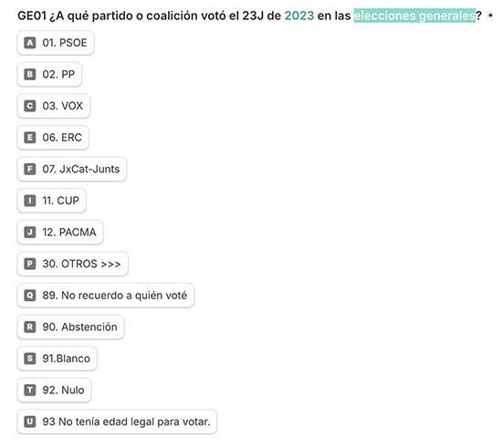Click the A key badge beside PSOE
Image resolution: width=502 pixels, height=448 pixels.
[x=30, y=43]
